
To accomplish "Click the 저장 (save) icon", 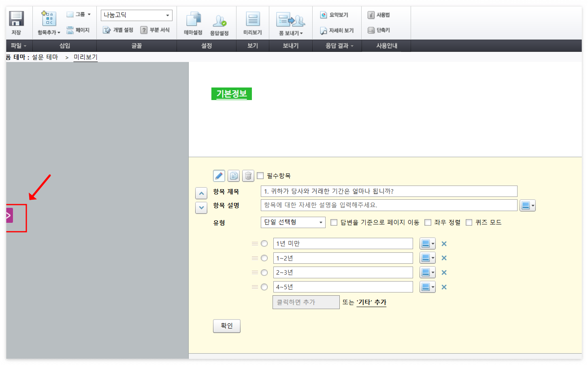I will point(16,20).
